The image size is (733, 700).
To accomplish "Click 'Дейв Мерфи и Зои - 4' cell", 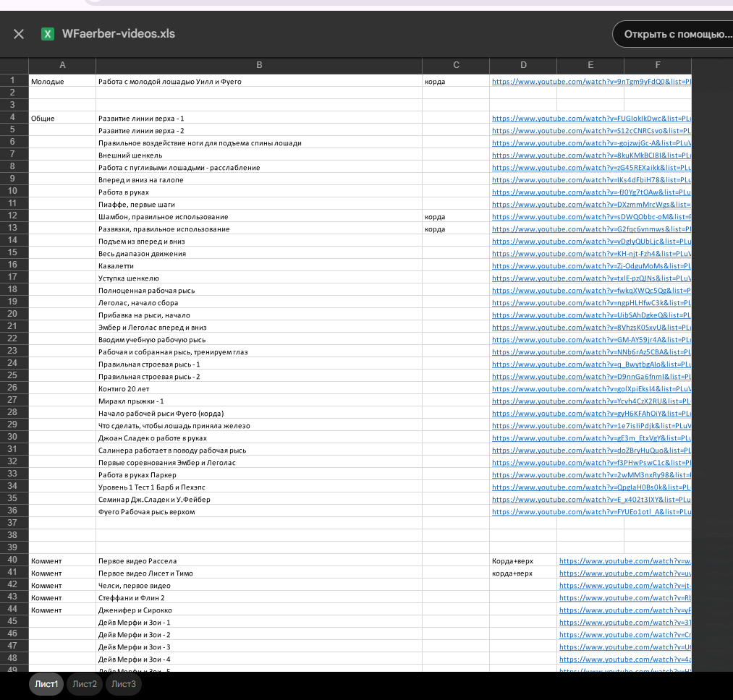I will [259, 660].
